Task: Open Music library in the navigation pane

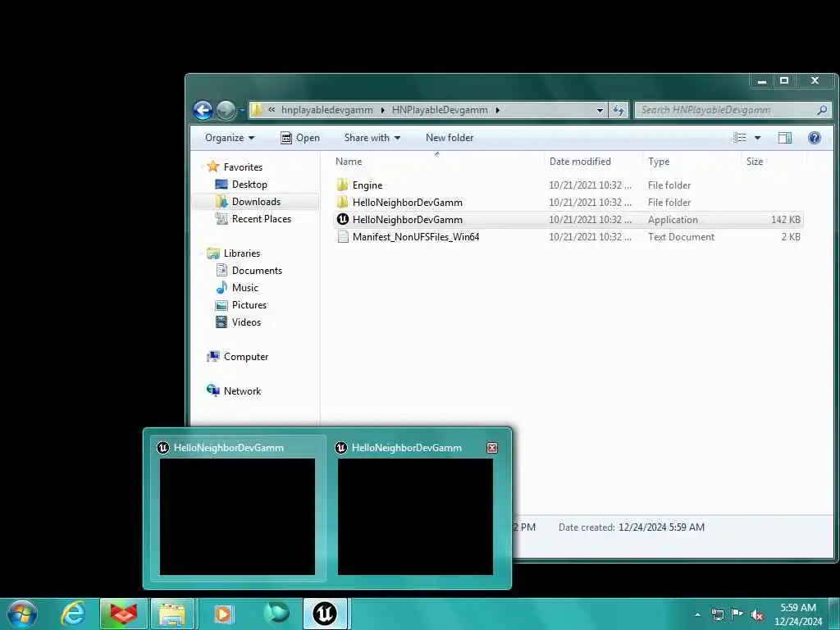Action: [244, 288]
